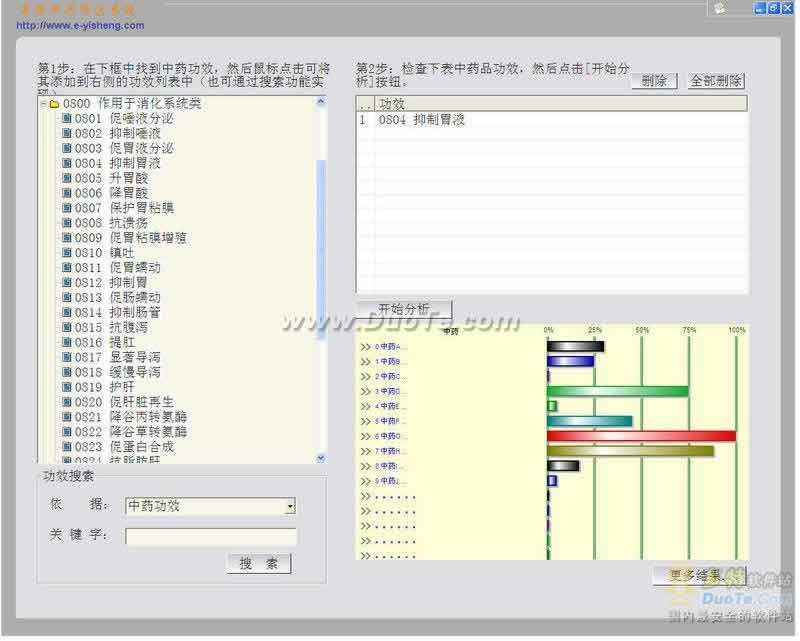This screenshot has height=641, width=800.
Task: Expand the >> arrow for 3中药D
Action: (365, 392)
